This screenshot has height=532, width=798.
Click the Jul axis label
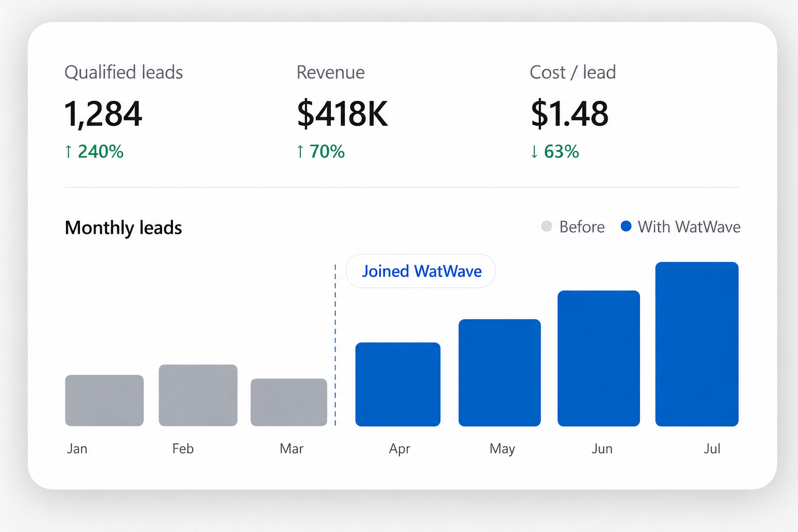[x=712, y=449]
